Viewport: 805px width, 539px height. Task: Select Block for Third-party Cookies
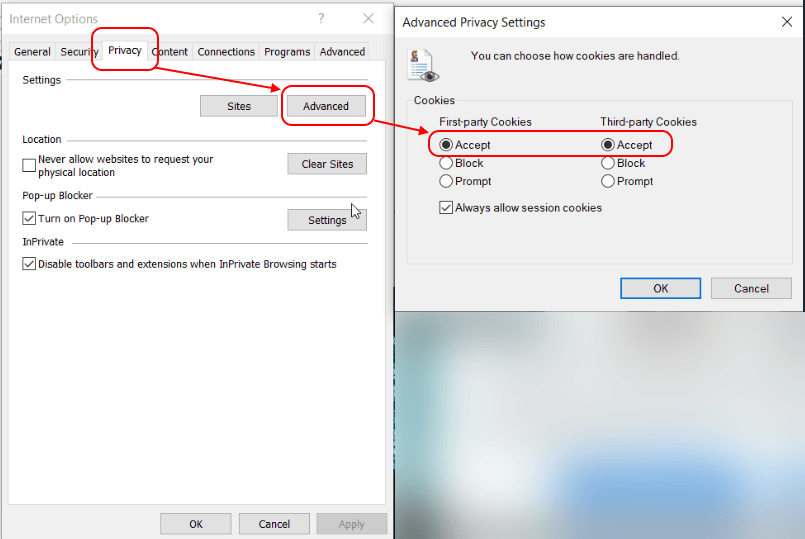(x=608, y=163)
